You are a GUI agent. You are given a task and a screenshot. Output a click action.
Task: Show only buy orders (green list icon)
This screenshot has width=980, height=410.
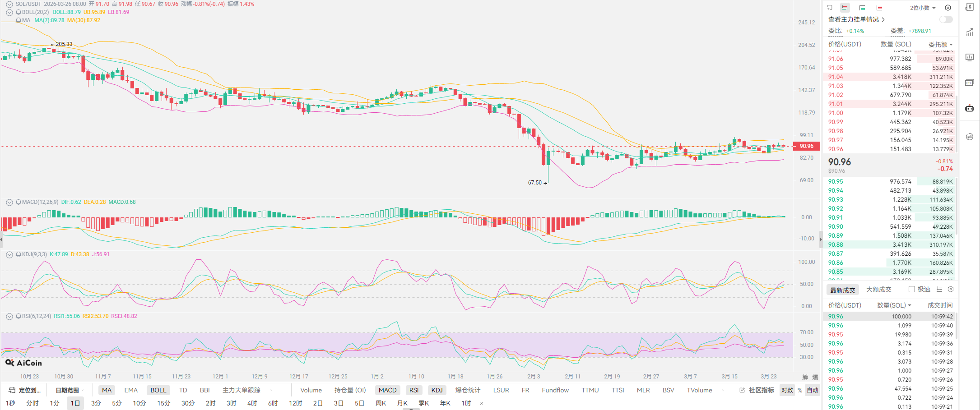(862, 8)
